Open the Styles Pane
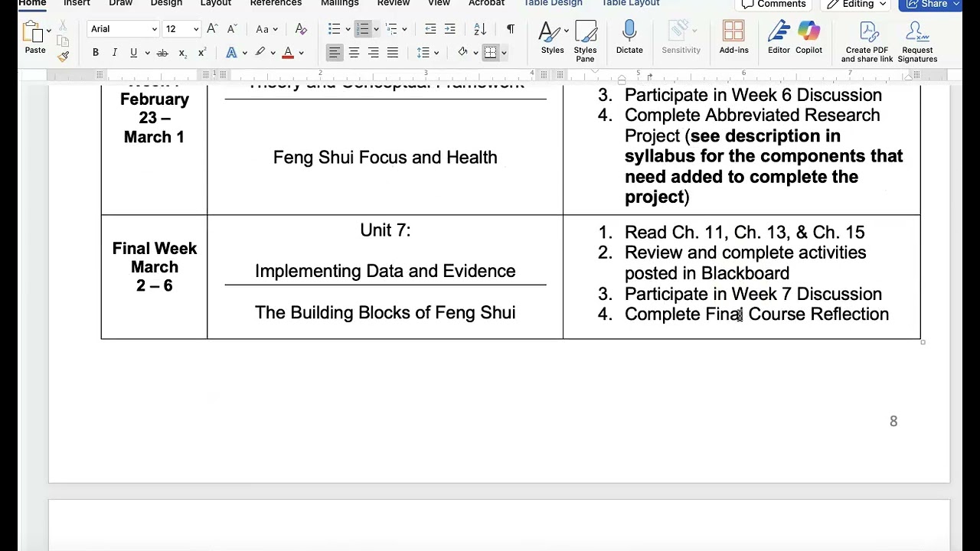 (585, 41)
